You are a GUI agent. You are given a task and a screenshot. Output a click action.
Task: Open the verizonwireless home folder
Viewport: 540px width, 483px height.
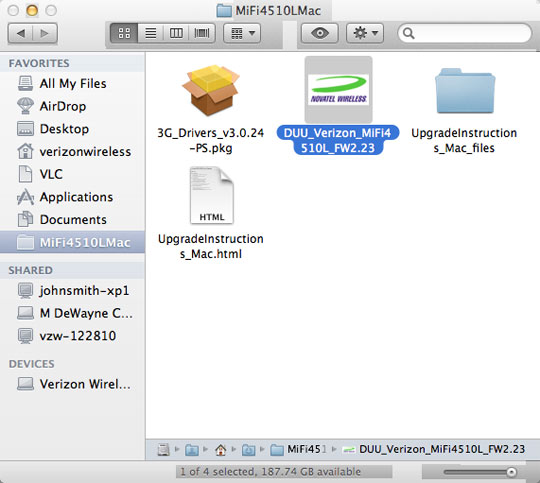pos(72,152)
